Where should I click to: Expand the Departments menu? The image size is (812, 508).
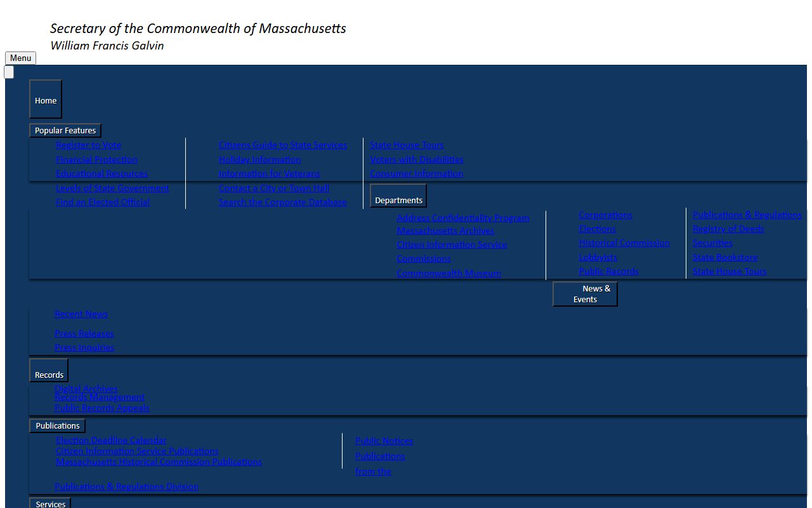click(x=398, y=196)
